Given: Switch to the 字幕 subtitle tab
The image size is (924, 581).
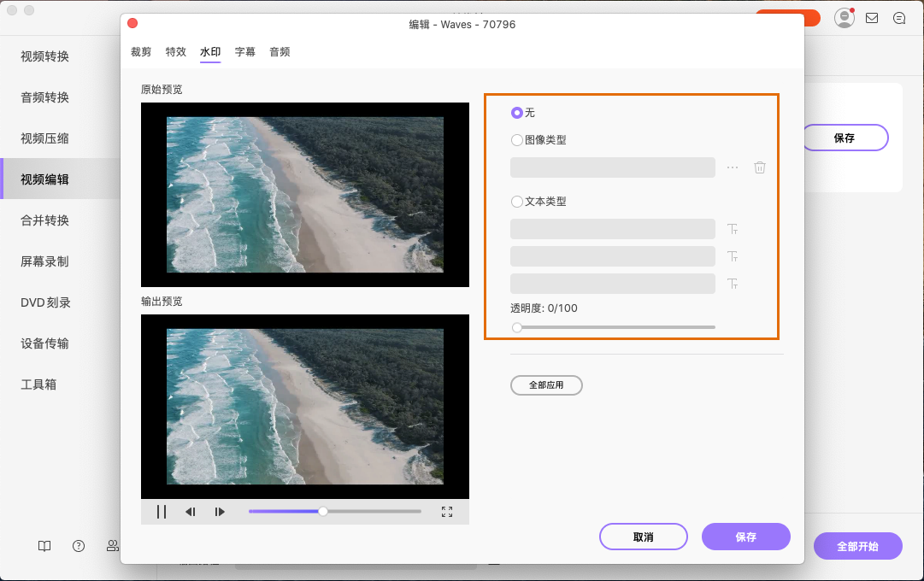Looking at the screenshot, I should click(x=245, y=52).
